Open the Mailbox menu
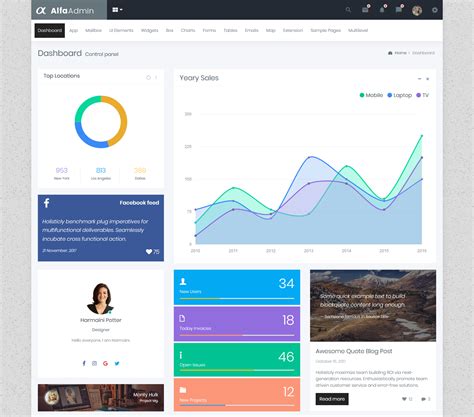 (93, 31)
